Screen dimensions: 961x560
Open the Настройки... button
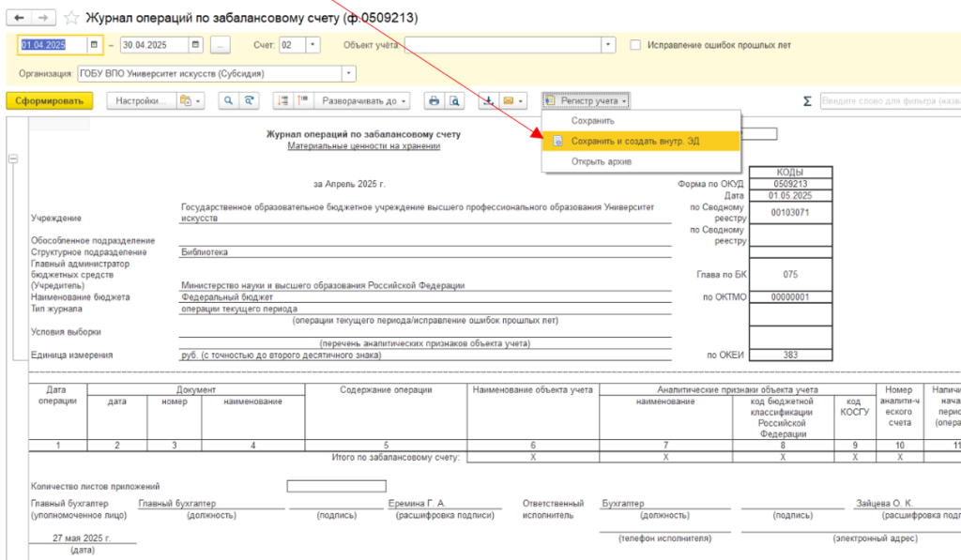[x=141, y=100]
